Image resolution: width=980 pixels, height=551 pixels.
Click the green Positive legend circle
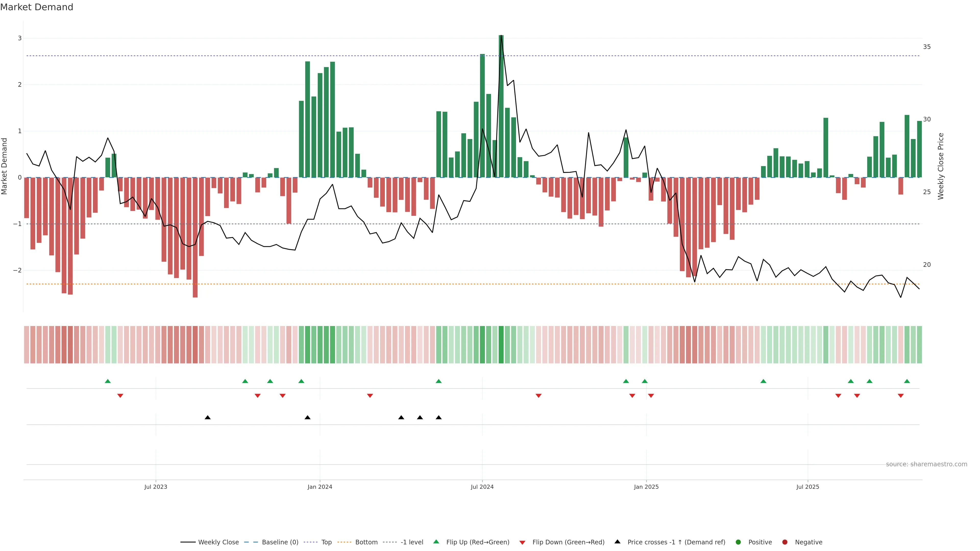pos(738,542)
